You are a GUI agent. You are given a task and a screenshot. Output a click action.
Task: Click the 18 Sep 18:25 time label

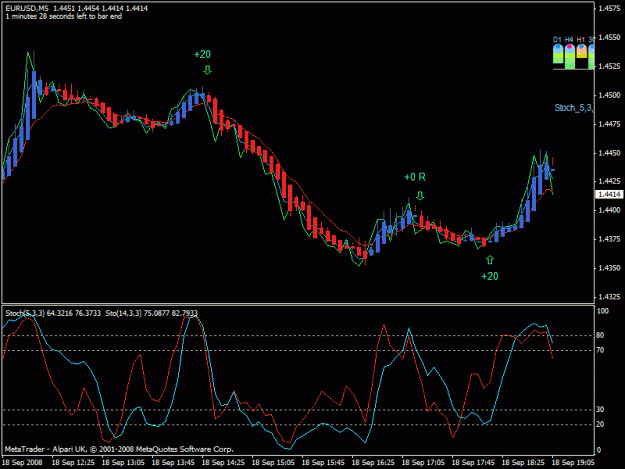523,463
